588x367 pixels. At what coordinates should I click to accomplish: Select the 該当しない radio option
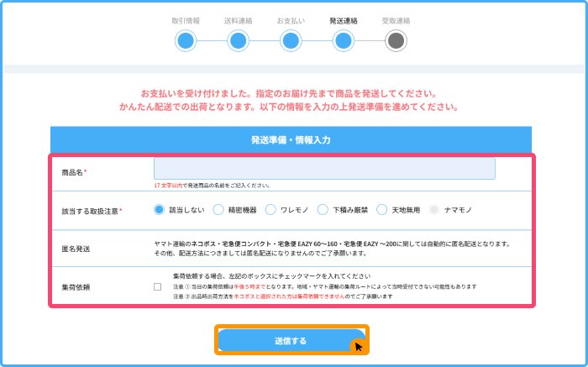(159, 210)
